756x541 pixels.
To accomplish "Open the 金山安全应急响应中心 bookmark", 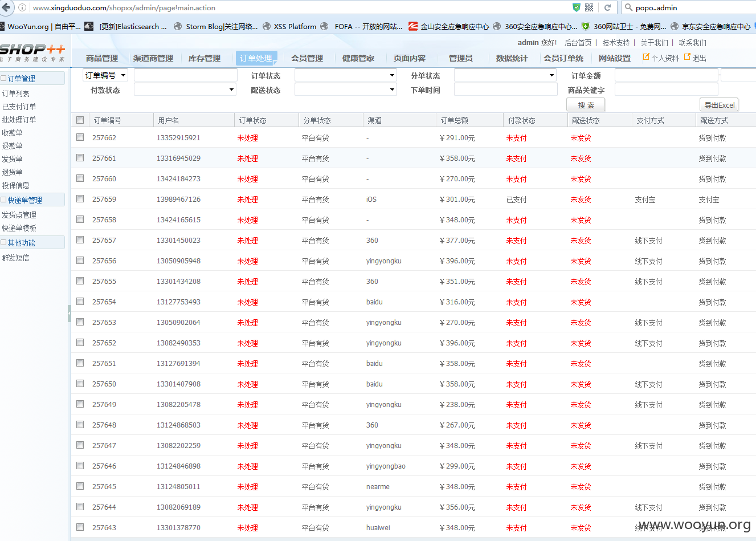I will click(x=449, y=26).
